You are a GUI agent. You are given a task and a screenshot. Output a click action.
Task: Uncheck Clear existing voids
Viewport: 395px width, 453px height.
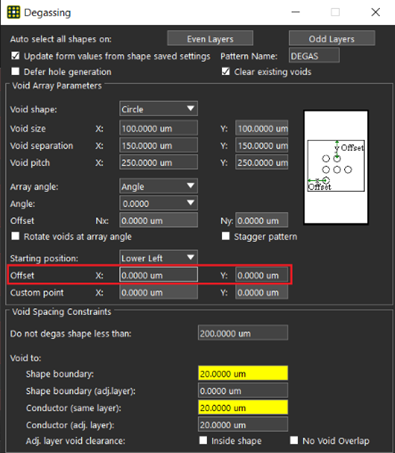tap(226, 71)
